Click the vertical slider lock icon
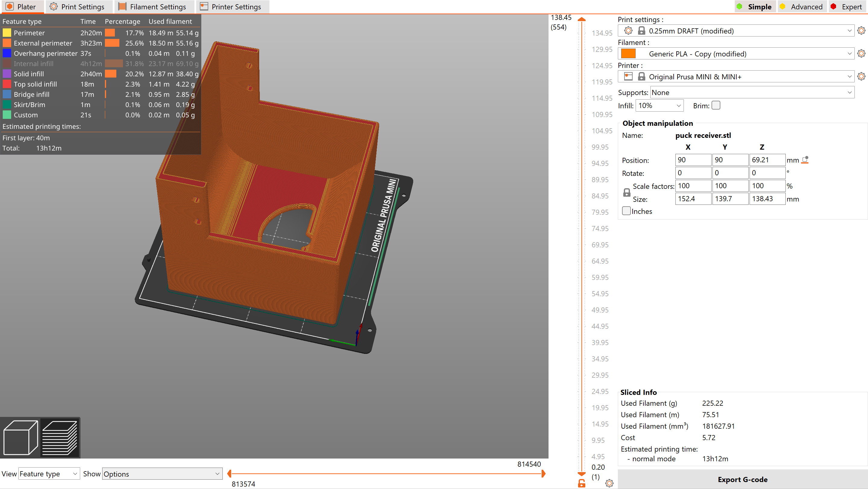The image size is (868, 489). [582, 483]
